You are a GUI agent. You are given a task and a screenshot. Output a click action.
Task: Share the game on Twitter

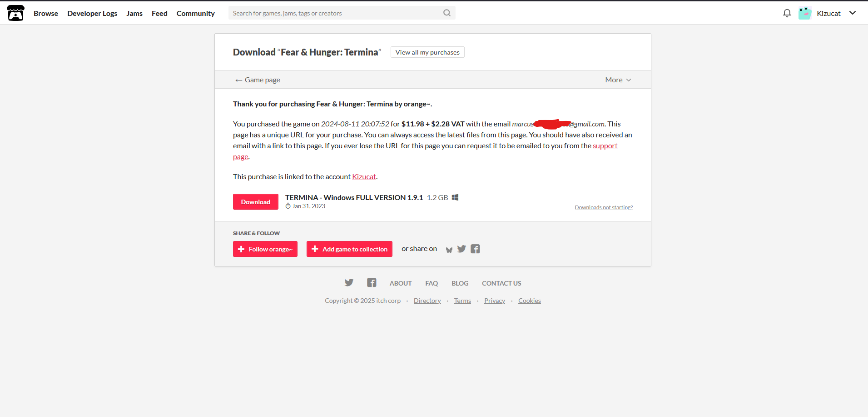pos(461,249)
